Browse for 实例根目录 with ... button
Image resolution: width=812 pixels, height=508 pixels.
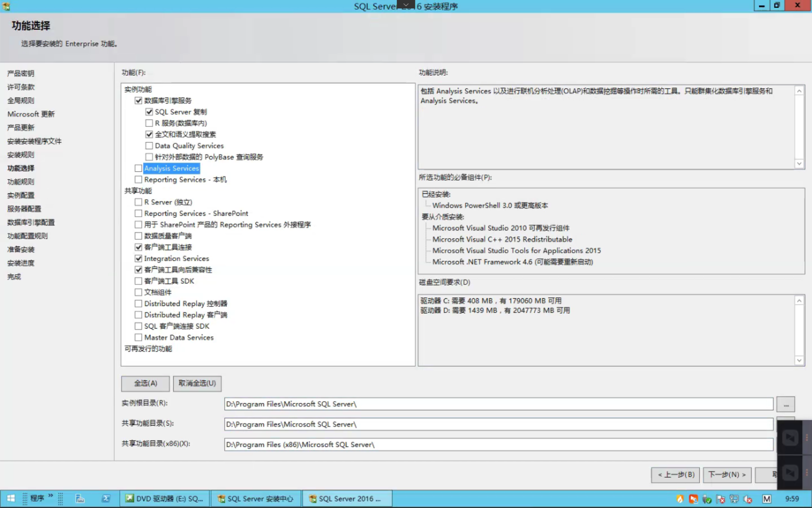pyautogui.click(x=786, y=404)
